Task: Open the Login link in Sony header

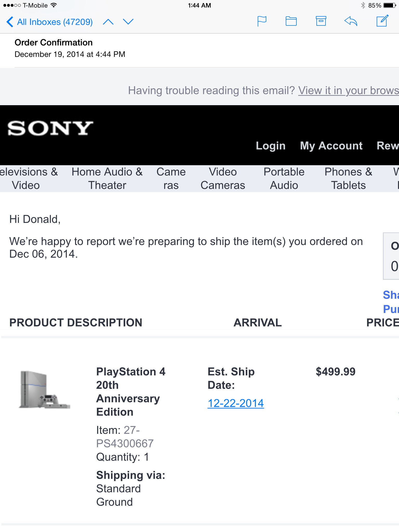Action: [x=271, y=146]
